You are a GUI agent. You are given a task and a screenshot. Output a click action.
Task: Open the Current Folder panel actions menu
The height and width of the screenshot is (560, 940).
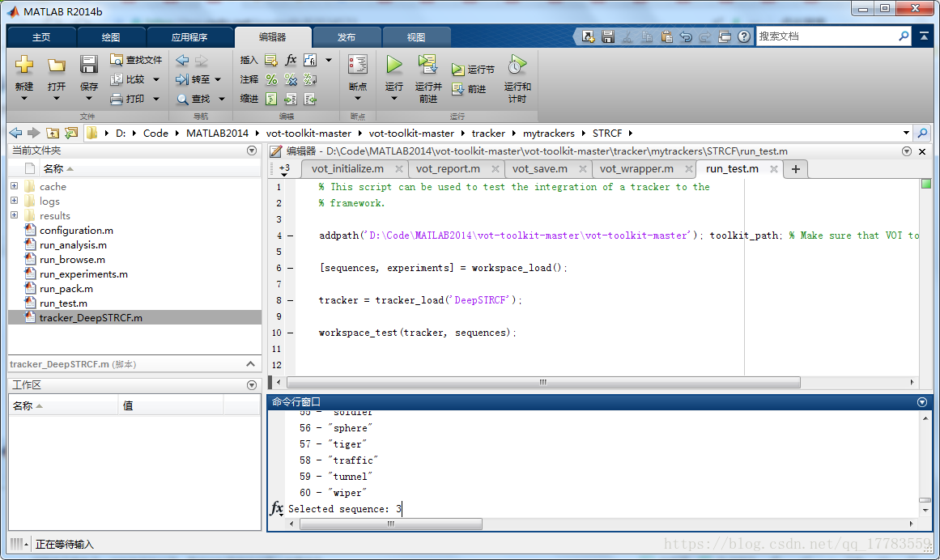point(252,151)
